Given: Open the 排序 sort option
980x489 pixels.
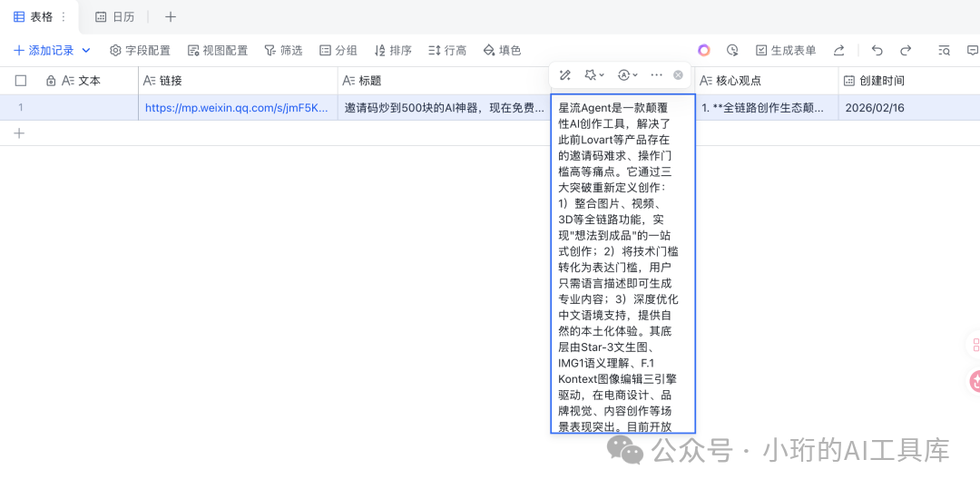Looking at the screenshot, I should click(393, 51).
